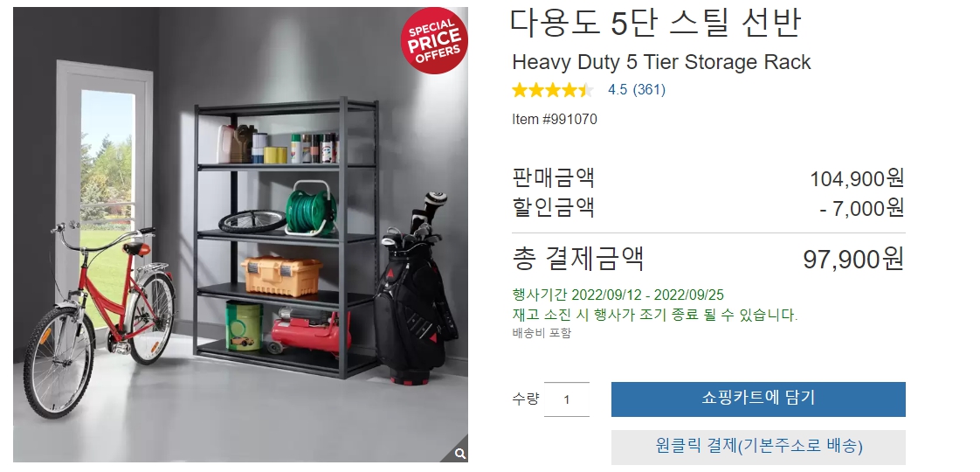
Task: Click the star rating icons
Action: (553, 90)
